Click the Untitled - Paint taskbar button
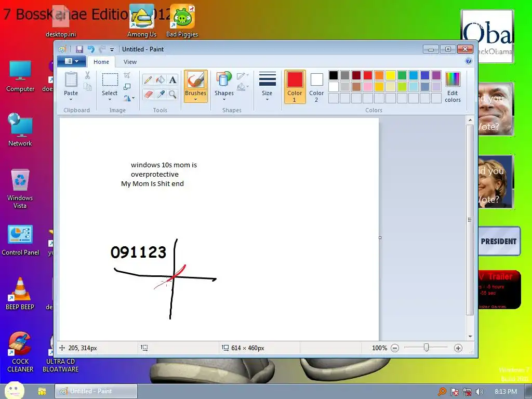This screenshot has height=399, width=532. (96, 391)
